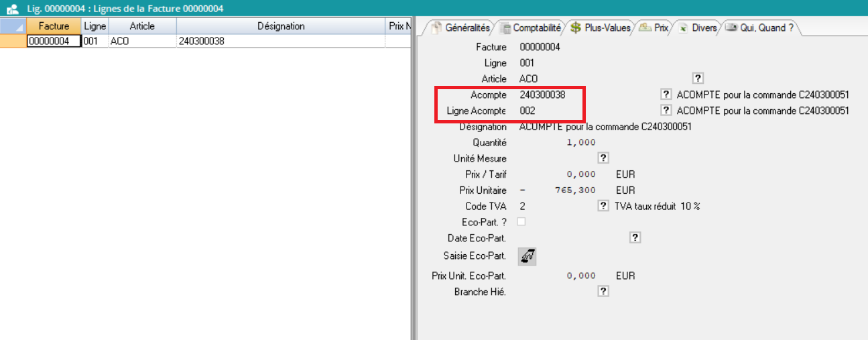Click the Article column header
The width and height of the screenshot is (868, 340).
tap(142, 26)
